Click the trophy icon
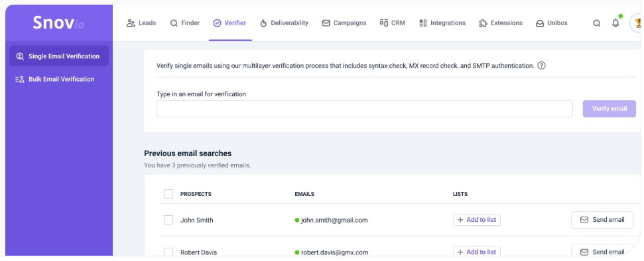Screen dimensions: 644x261 coord(638,23)
